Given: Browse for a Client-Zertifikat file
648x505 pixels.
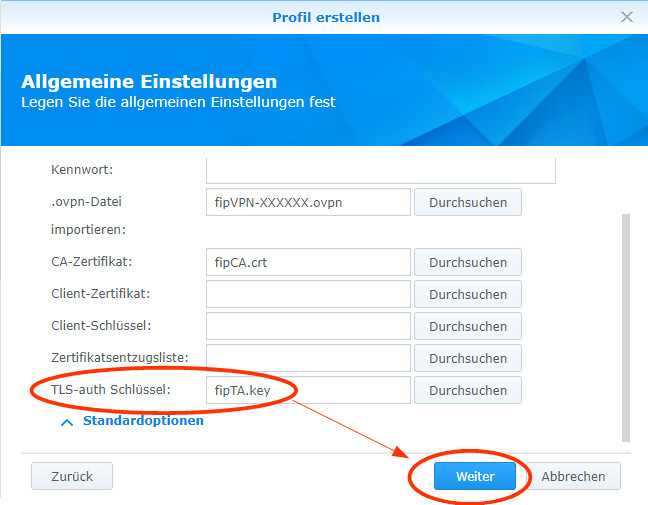Looking at the screenshot, I should [467, 294].
